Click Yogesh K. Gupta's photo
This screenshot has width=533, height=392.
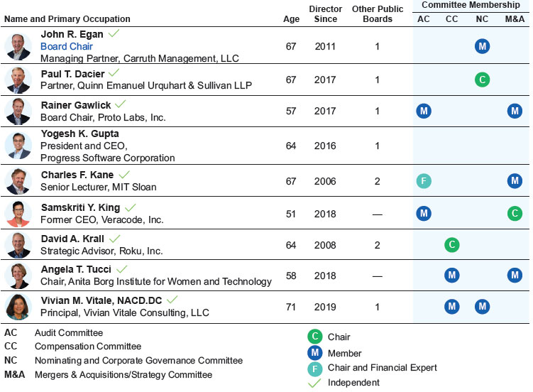(x=18, y=145)
